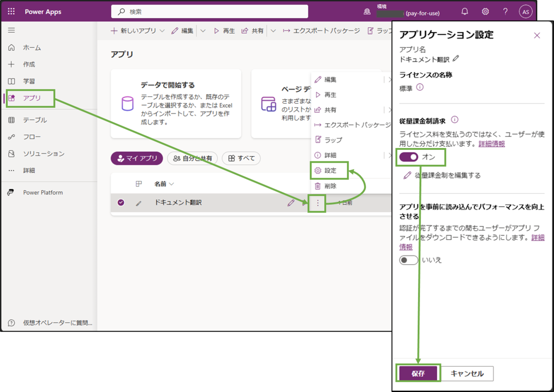This screenshot has height=392, width=554.
Task: Click ラップ in the command bar
Action: (x=379, y=31)
